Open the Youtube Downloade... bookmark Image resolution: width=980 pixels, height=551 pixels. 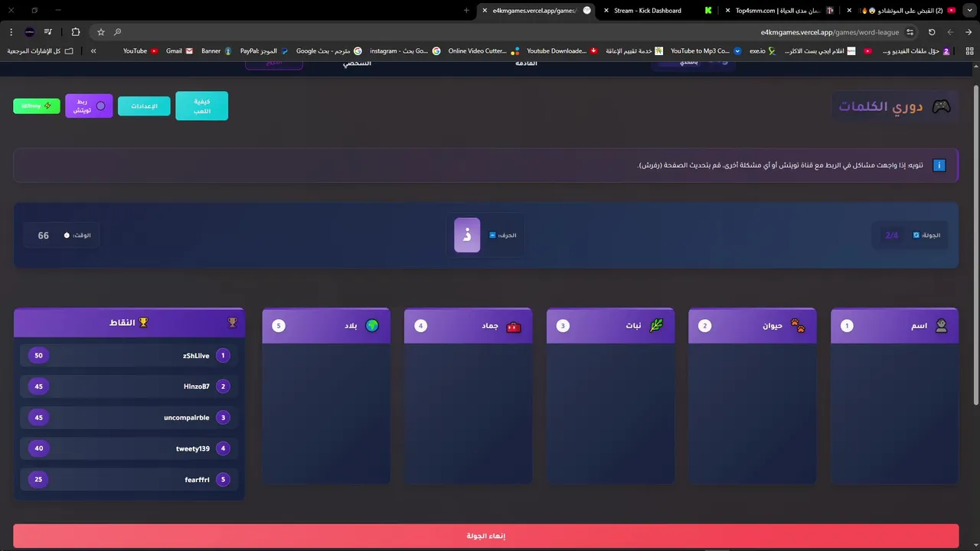point(562,51)
